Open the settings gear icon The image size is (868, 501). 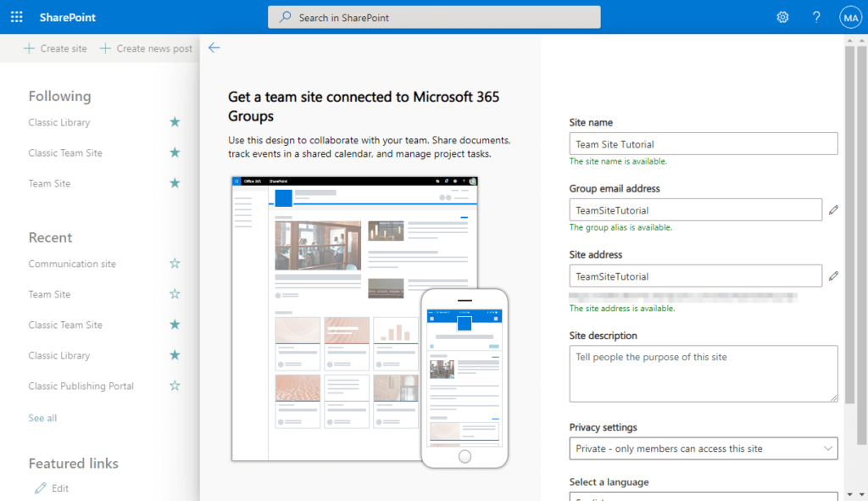point(782,17)
